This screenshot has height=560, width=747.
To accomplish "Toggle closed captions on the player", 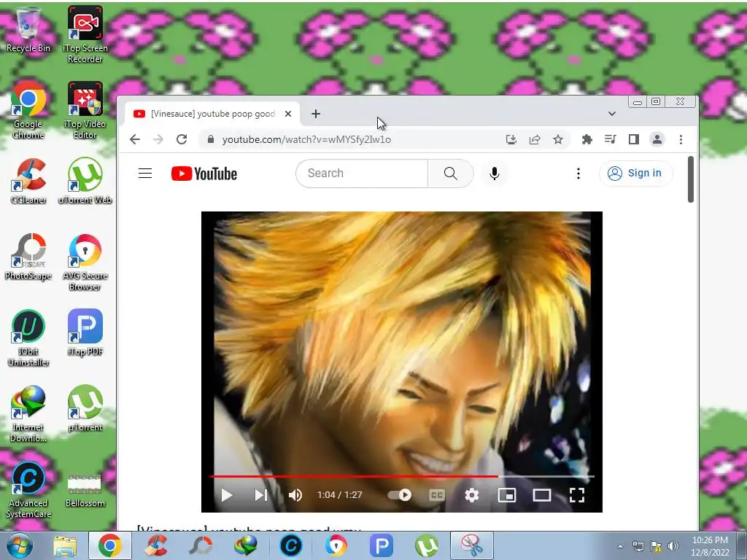I will coord(436,495).
